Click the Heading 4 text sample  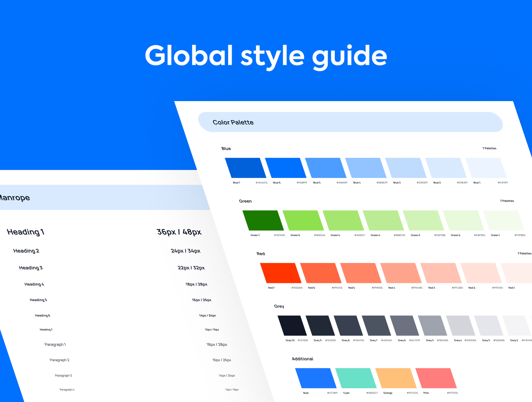tap(34, 284)
